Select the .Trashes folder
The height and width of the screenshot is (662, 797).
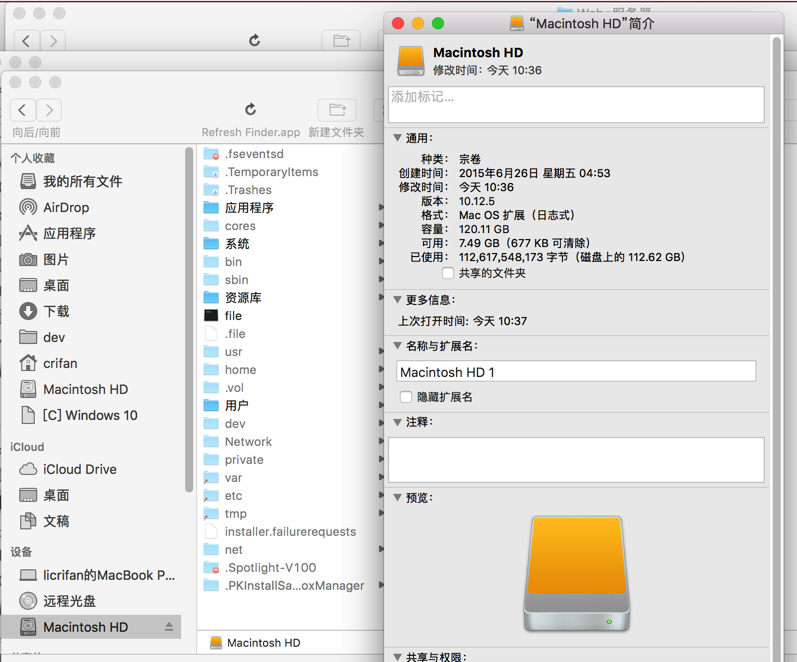(237, 190)
